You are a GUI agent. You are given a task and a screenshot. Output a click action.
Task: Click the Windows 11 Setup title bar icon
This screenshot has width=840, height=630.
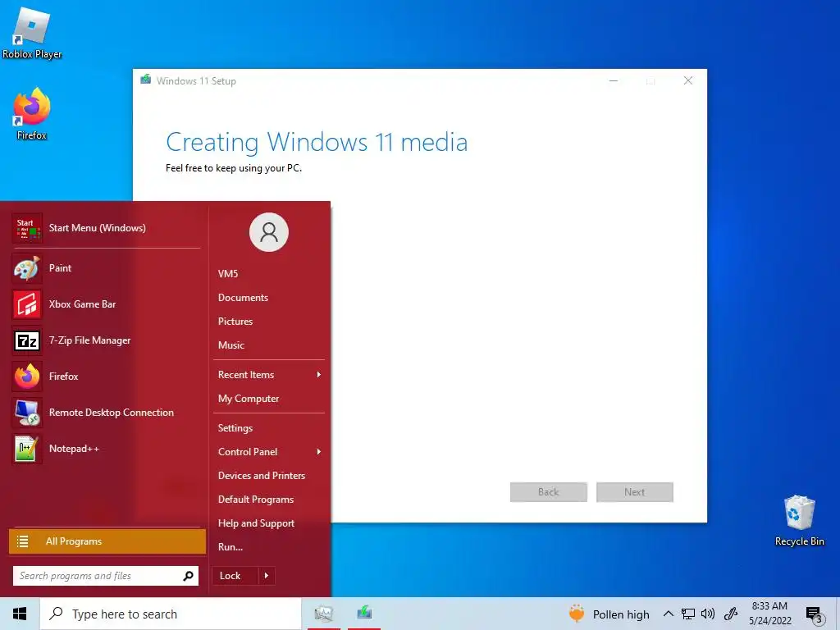[146, 80]
